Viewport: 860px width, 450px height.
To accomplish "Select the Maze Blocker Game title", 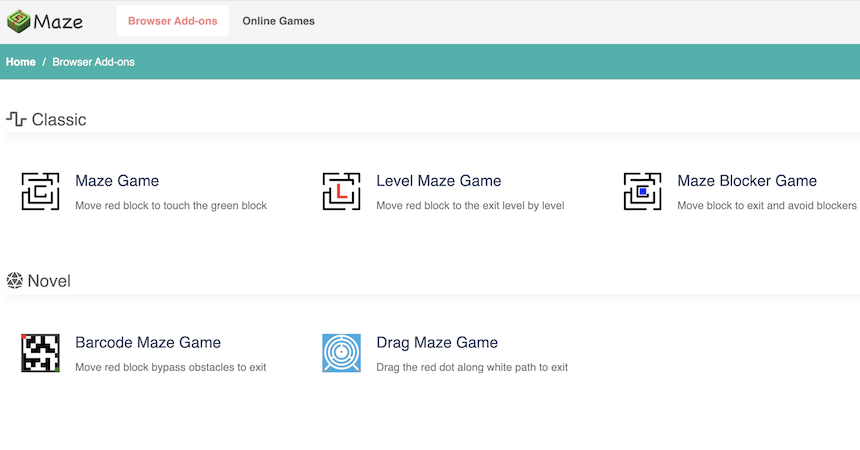I will point(747,181).
